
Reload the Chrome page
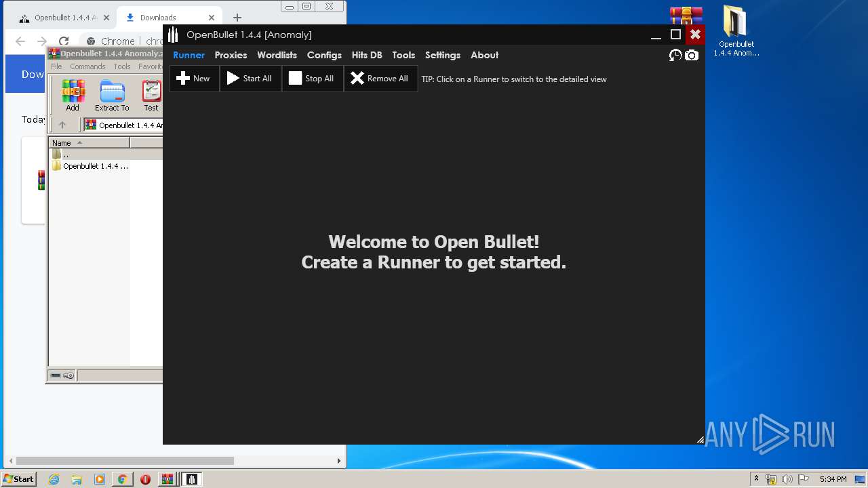[x=64, y=41]
